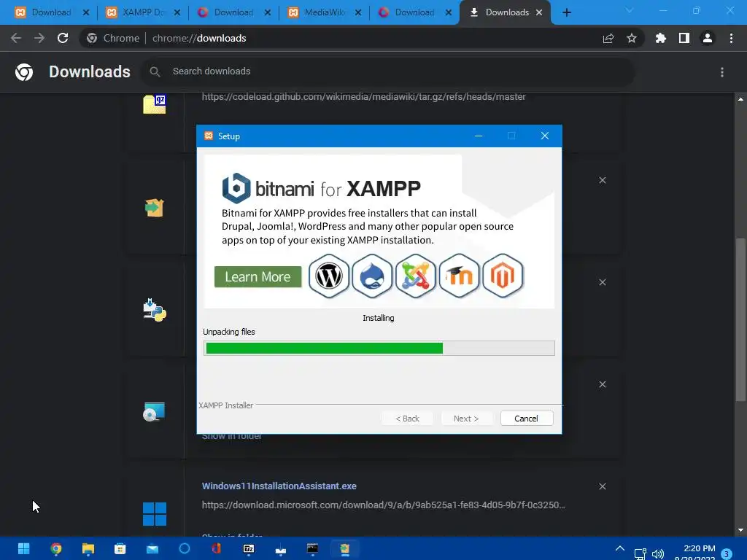Open the Chrome profile avatar
The image size is (747, 560).
point(708,38)
